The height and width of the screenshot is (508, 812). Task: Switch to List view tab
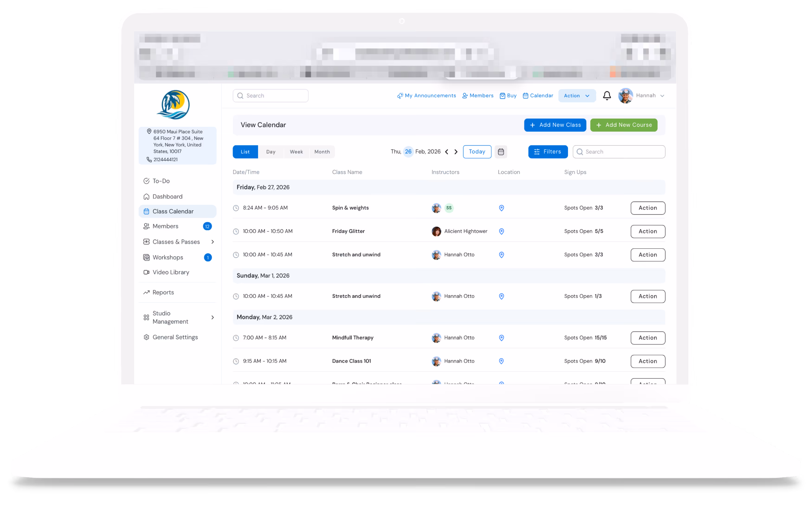245,152
